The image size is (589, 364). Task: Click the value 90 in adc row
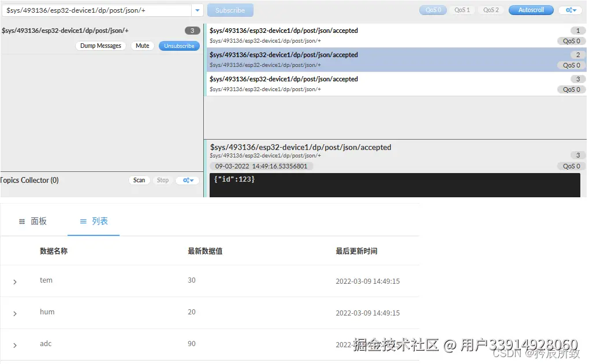(x=192, y=344)
